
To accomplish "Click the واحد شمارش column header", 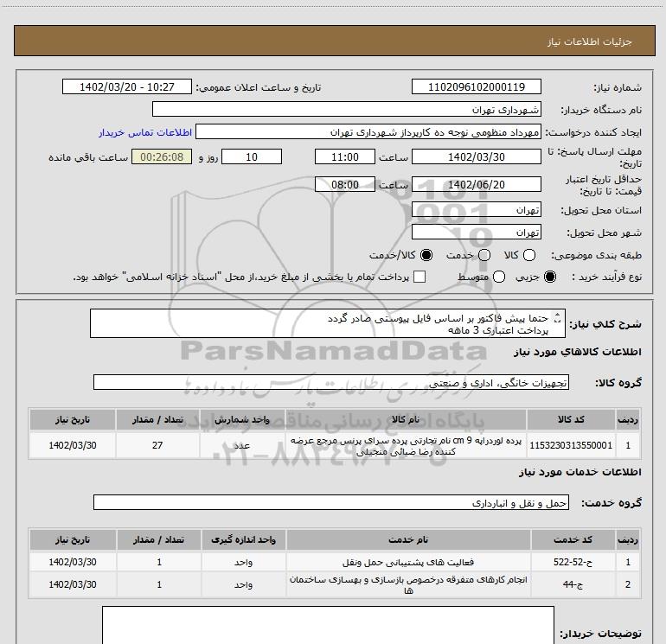I will point(241,419).
